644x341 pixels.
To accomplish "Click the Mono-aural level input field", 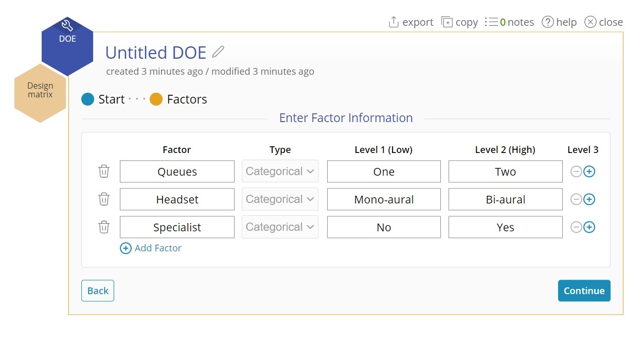I will [384, 199].
